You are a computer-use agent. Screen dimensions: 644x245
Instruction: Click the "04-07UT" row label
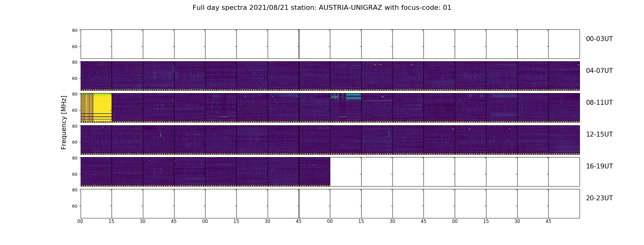599,71
